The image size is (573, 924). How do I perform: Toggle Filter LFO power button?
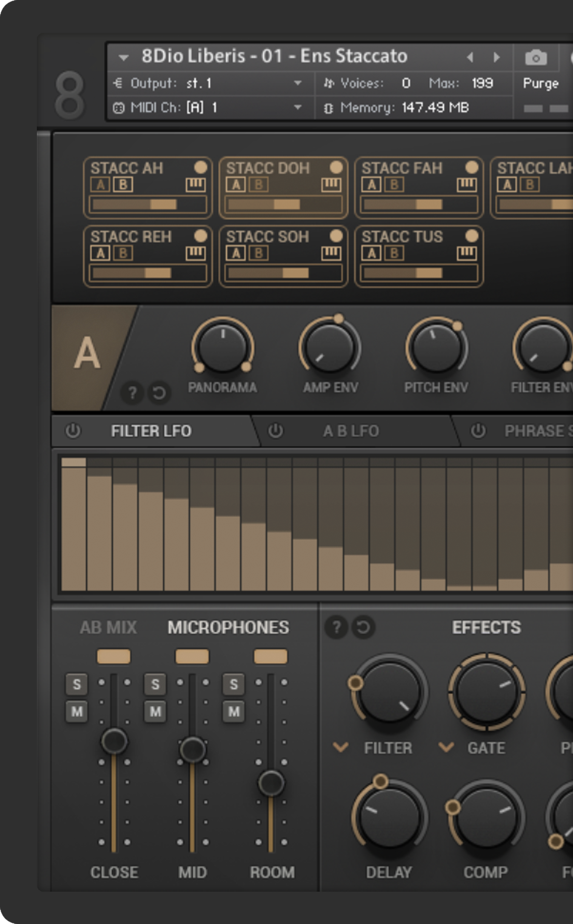pyautogui.click(x=73, y=431)
